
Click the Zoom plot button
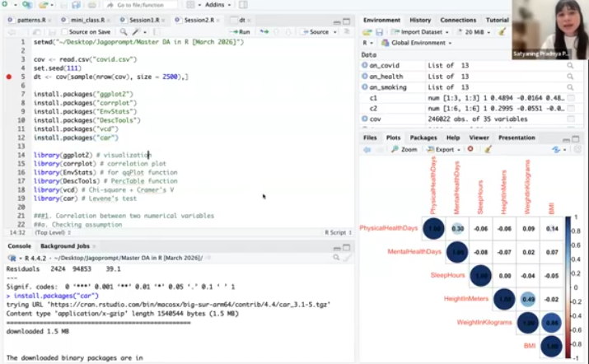tap(405, 149)
